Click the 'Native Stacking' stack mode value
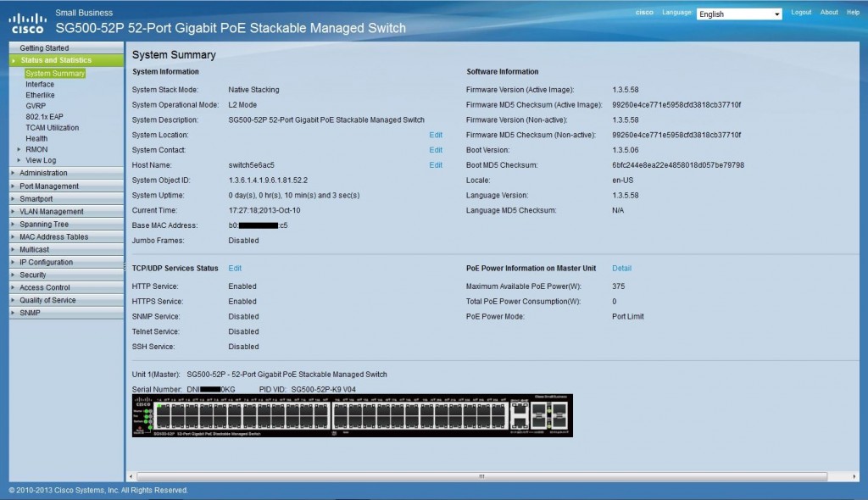Viewport: 868px width, 500px height. [x=253, y=90]
